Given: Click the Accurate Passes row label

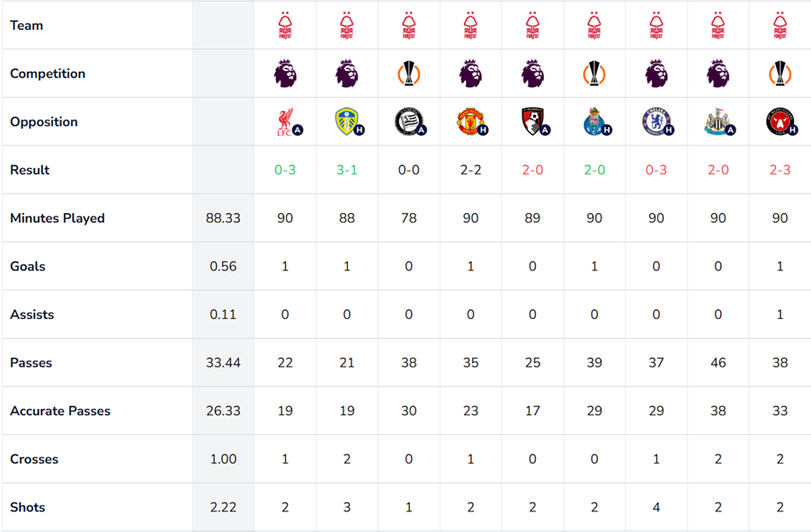Looking at the screenshot, I should [60, 411].
